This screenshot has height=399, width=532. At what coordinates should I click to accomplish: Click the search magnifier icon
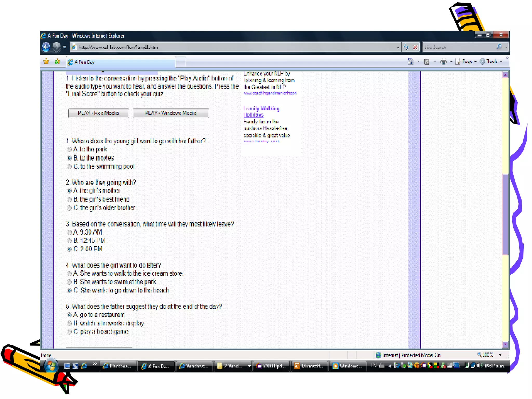(499, 47)
